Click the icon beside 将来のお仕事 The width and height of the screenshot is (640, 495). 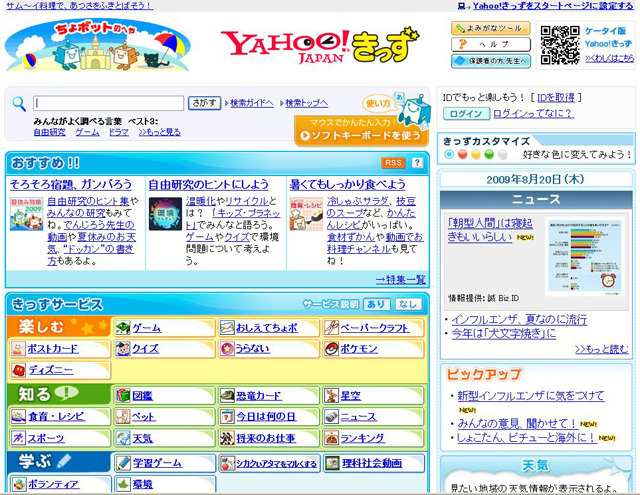[x=227, y=438]
